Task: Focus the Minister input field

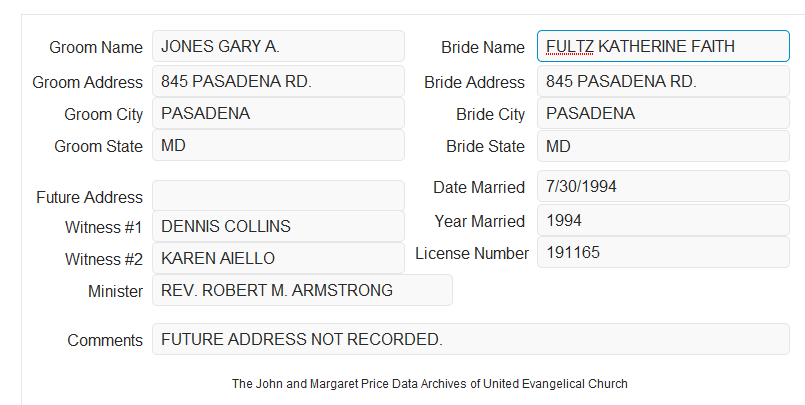Action: (302, 290)
